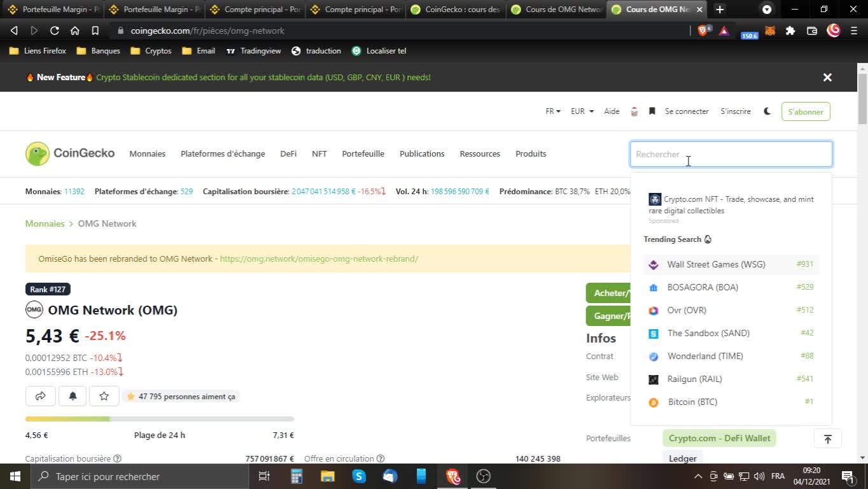Dismiss the New Feature banner

click(x=827, y=77)
